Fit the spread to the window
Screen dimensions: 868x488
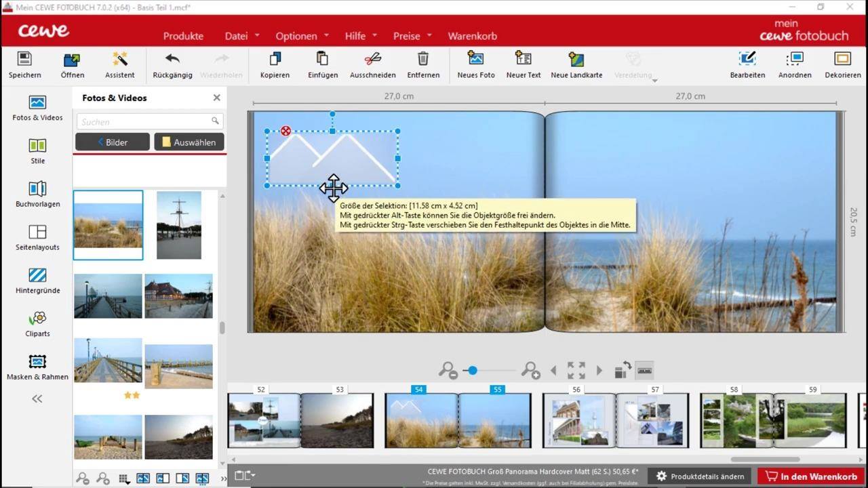pyautogui.click(x=576, y=370)
